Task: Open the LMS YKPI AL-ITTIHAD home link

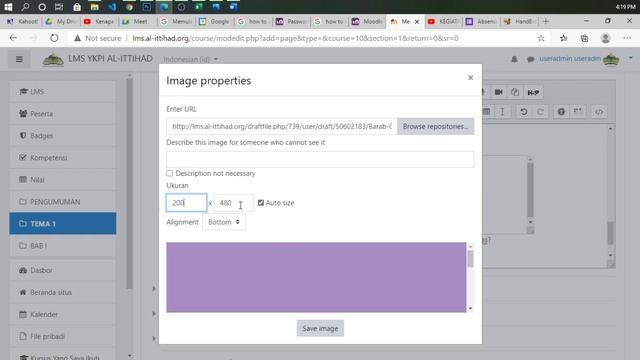Action: (x=98, y=59)
